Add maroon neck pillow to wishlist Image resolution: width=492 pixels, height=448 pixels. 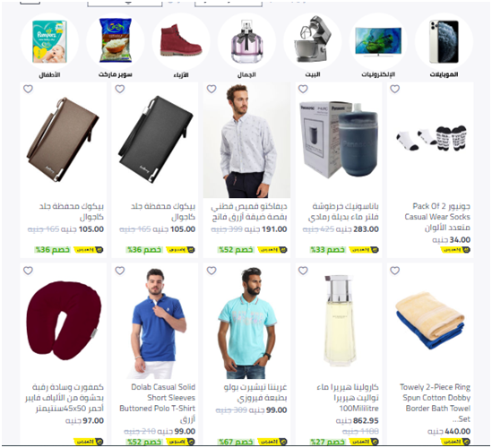[x=29, y=271]
